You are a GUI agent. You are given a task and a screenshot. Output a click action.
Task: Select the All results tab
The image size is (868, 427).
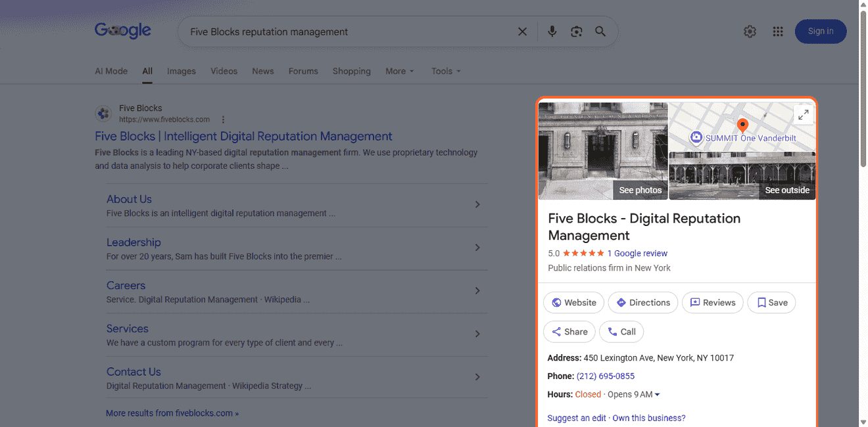coord(147,71)
